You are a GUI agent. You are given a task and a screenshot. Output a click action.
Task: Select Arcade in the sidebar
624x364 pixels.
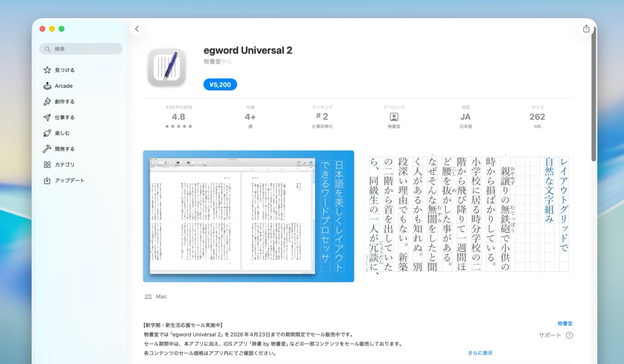point(63,86)
